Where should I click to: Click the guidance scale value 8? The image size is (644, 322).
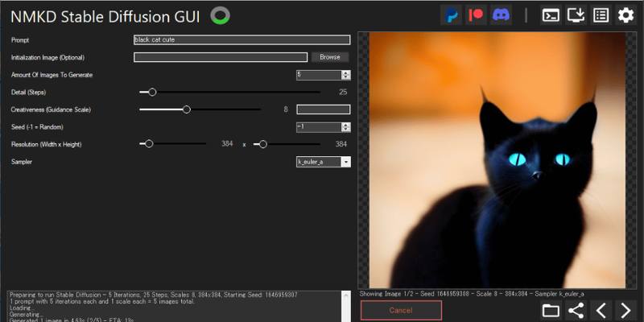pos(286,109)
